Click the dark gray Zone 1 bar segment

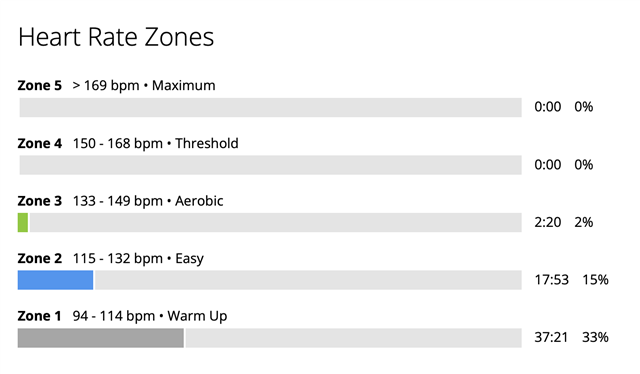(100, 338)
